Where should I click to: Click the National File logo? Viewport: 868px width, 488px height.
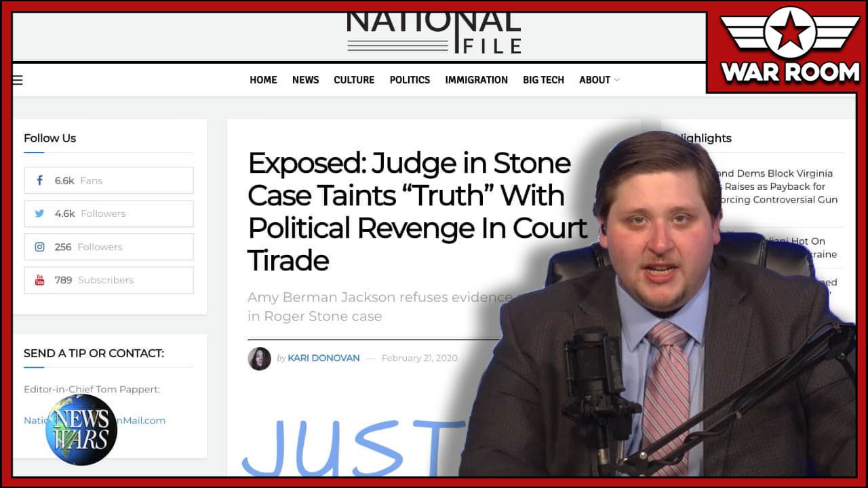point(434,34)
